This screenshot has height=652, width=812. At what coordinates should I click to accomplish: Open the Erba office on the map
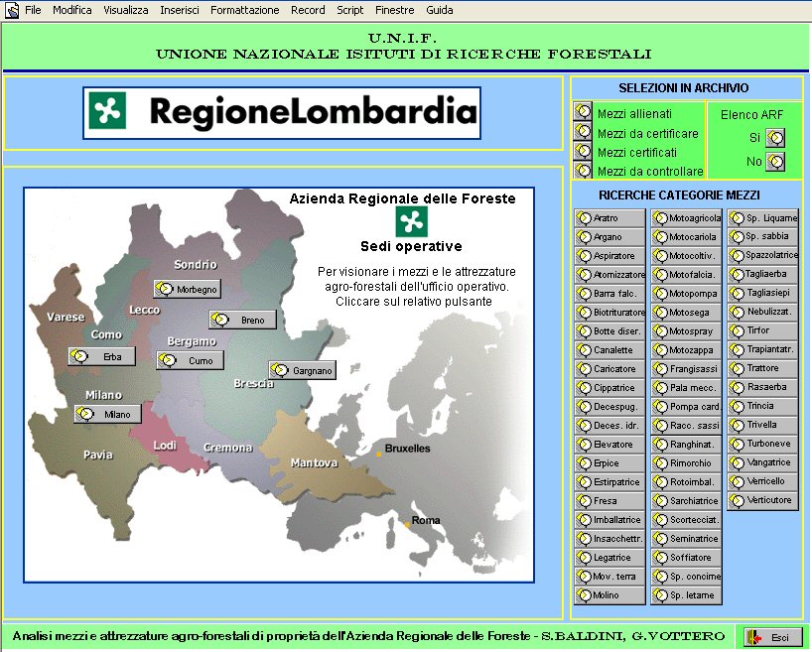pyautogui.click(x=102, y=356)
